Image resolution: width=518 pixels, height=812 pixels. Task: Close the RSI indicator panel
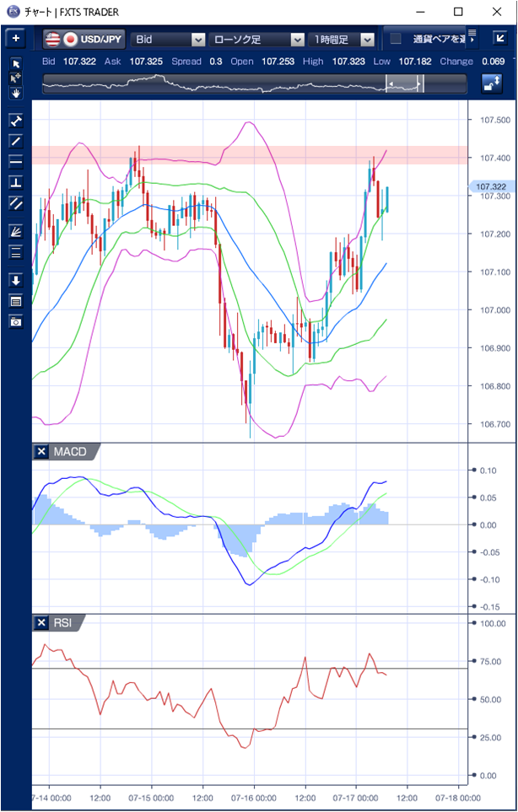[40, 623]
